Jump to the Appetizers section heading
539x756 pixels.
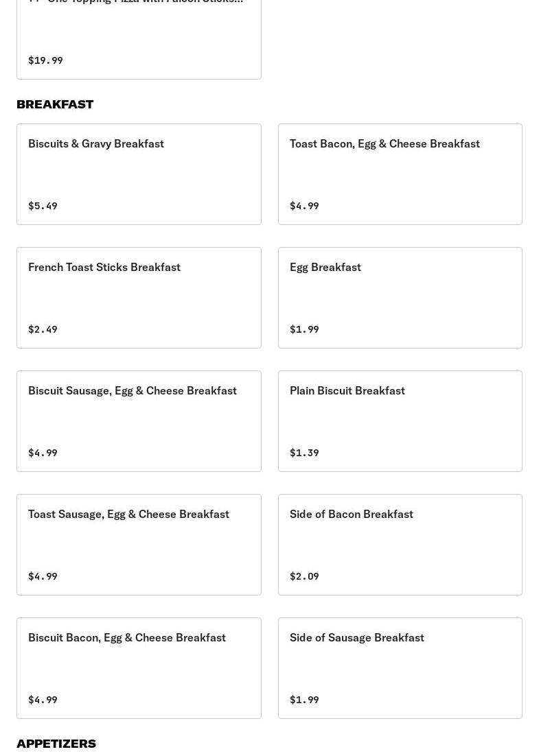(56, 744)
